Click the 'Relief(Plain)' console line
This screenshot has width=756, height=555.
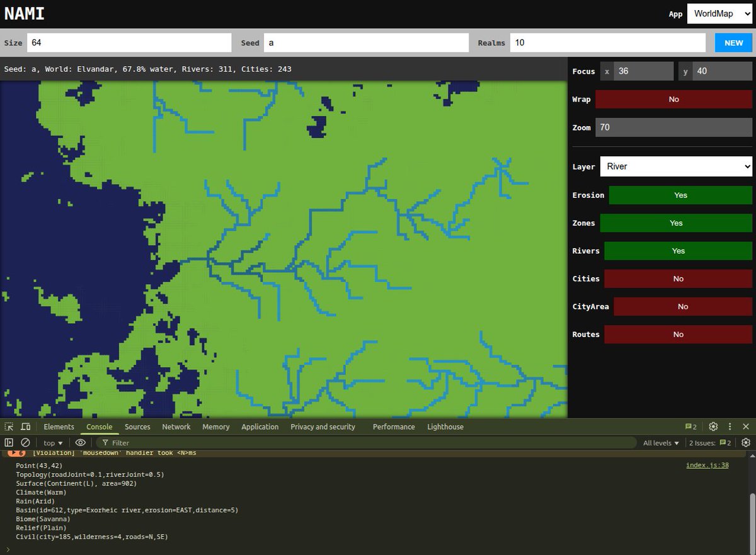pos(42,528)
